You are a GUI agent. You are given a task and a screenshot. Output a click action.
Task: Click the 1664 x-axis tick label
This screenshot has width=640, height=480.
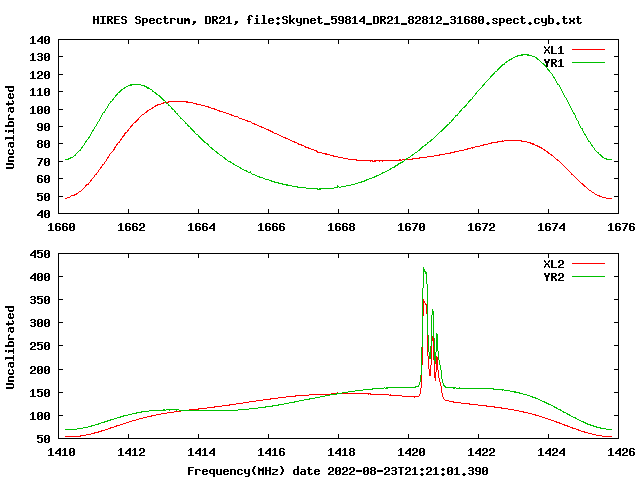tap(201, 227)
